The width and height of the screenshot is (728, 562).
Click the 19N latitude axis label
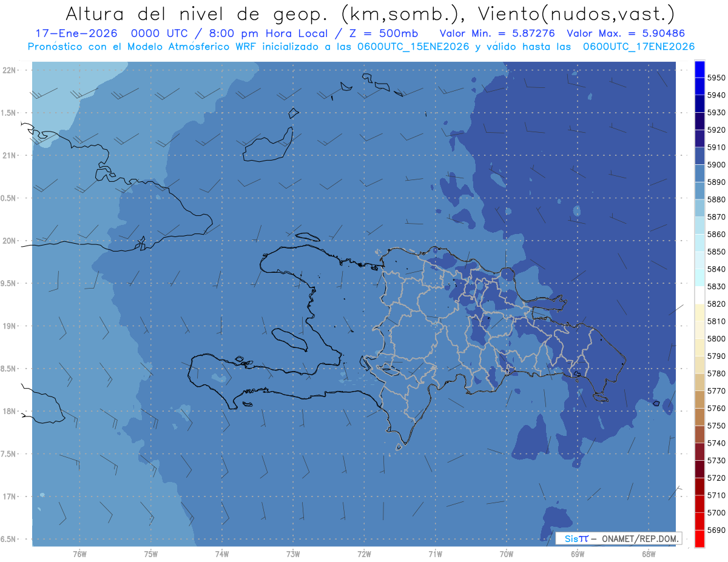point(10,326)
